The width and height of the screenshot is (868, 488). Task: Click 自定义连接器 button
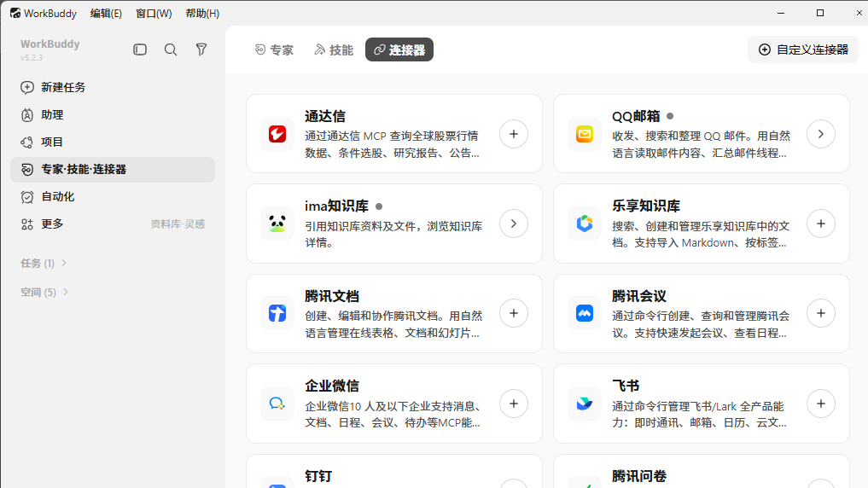coord(803,49)
